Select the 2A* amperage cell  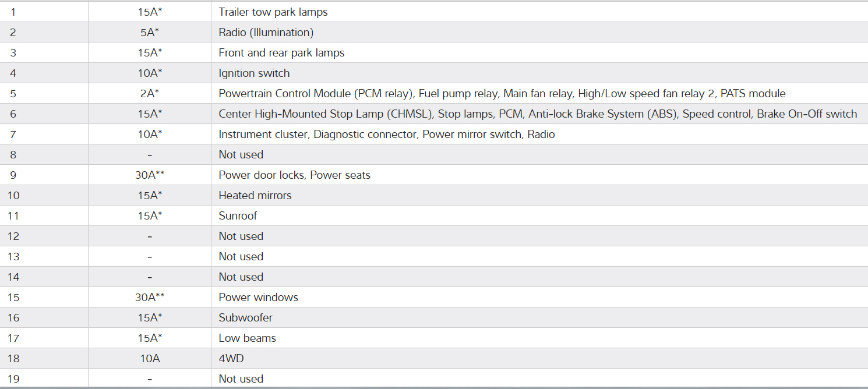pos(150,93)
